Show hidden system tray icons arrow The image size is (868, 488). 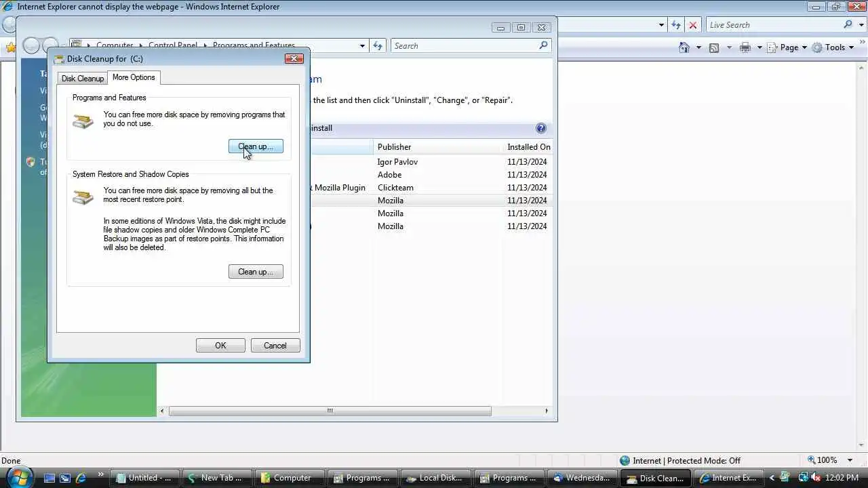(772, 478)
